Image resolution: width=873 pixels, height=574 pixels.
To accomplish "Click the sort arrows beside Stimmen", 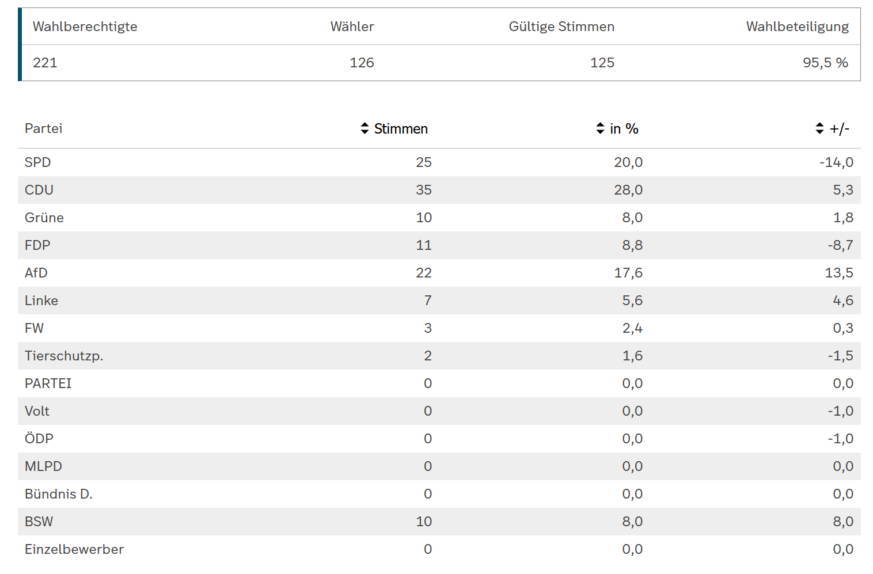I will point(365,129).
